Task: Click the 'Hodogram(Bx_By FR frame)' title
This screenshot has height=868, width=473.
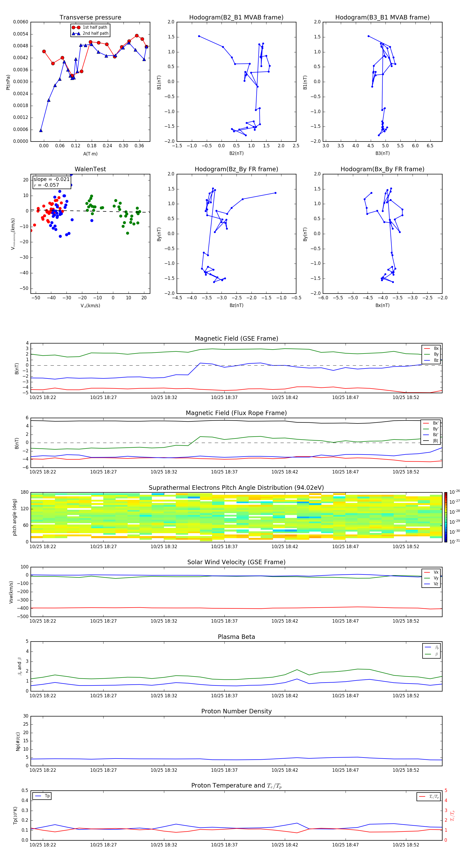Action: pyautogui.click(x=382, y=169)
